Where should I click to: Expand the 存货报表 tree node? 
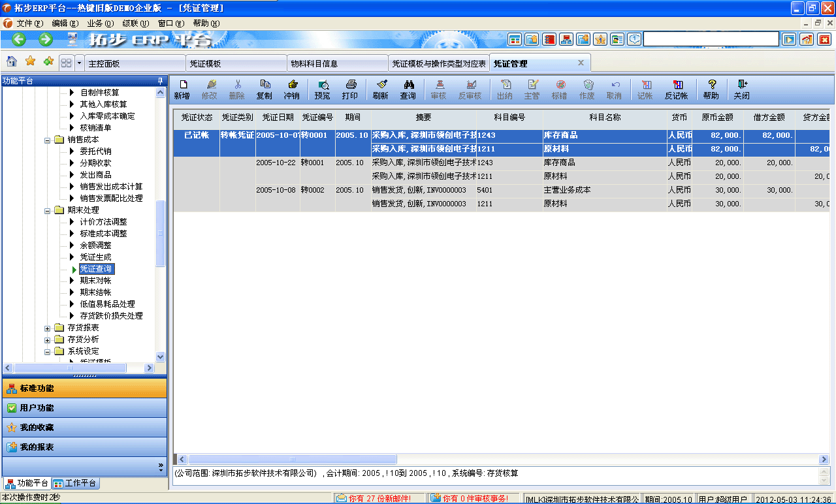click(46, 328)
